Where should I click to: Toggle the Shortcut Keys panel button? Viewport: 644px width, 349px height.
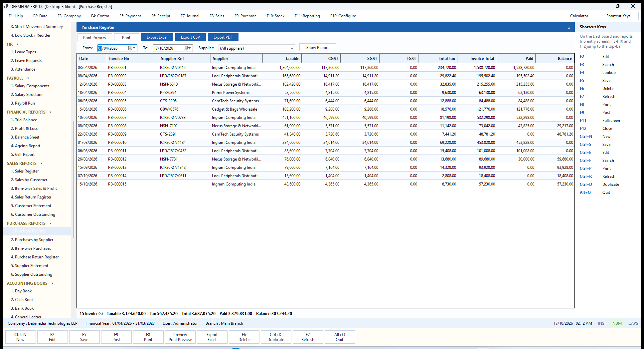pyautogui.click(x=618, y=16)
